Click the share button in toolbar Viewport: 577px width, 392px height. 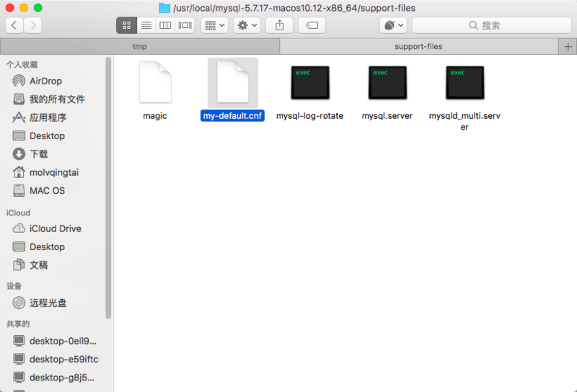tap(280, 25)
